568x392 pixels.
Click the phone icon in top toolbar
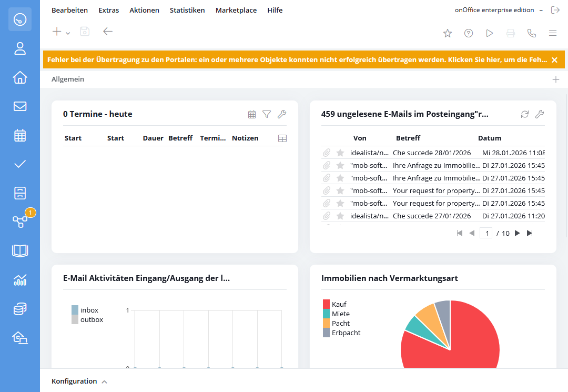click(x=532, y=33)
